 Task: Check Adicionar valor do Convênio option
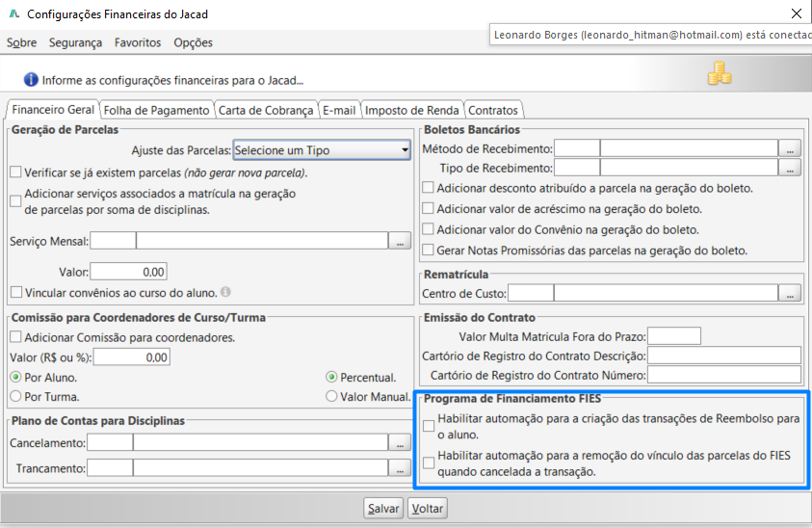(428, 229)
